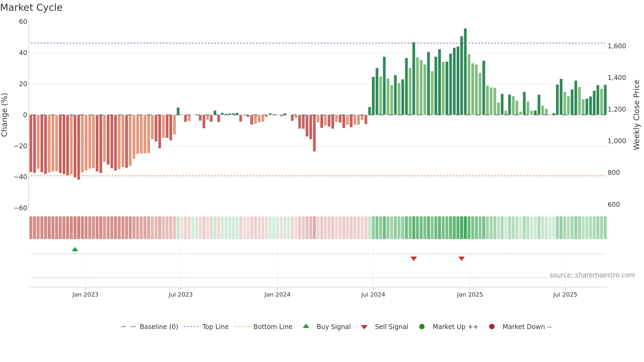Click the 1,600 price axis tick

point(617,46)
